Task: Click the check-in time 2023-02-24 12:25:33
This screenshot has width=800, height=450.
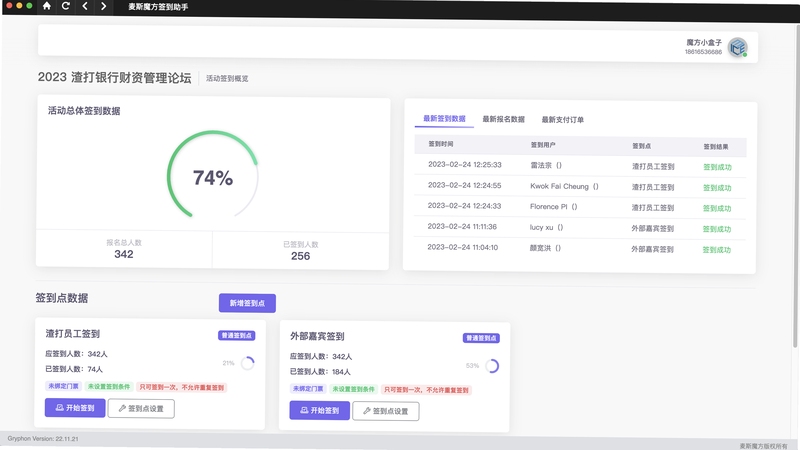Action: pos(465,165)
